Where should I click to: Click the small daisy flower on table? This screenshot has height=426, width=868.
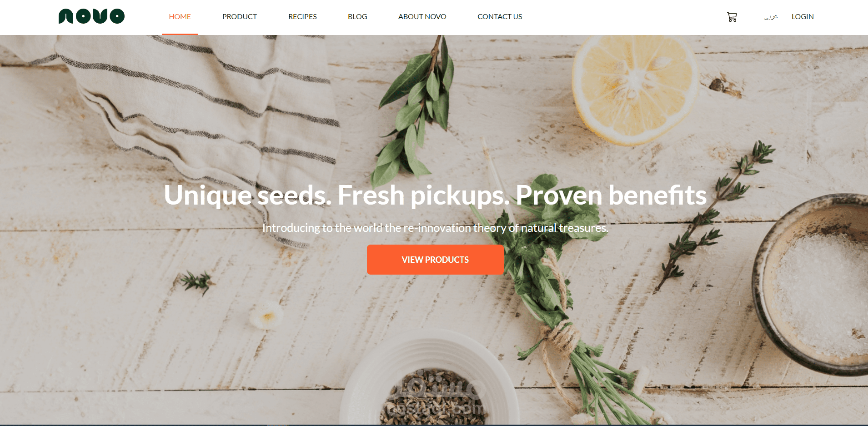click(266, 315)
